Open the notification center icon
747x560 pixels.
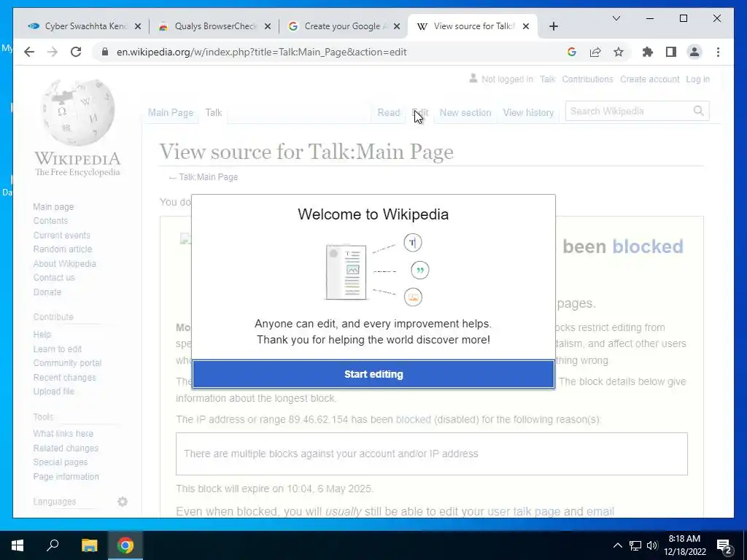(724, 545)
